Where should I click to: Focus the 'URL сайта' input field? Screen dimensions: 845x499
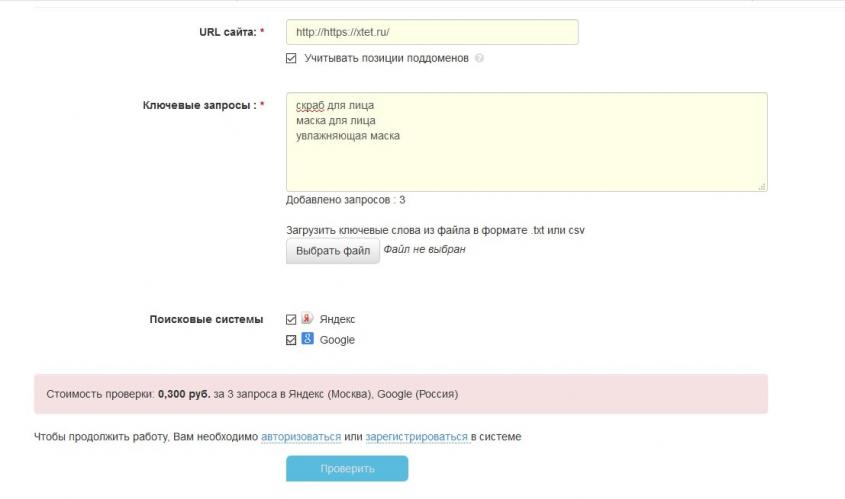pos(431,32)
